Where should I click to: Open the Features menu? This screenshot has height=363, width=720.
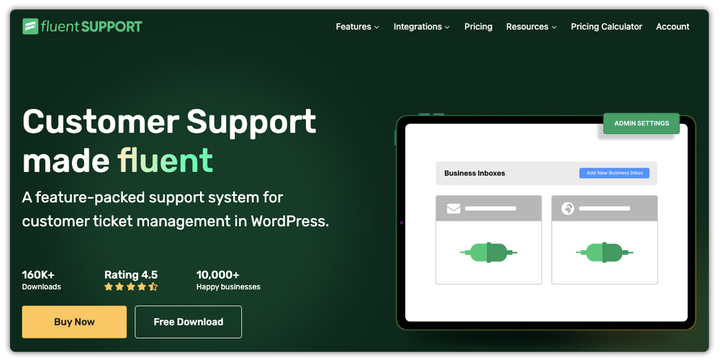tap(357, 27)
